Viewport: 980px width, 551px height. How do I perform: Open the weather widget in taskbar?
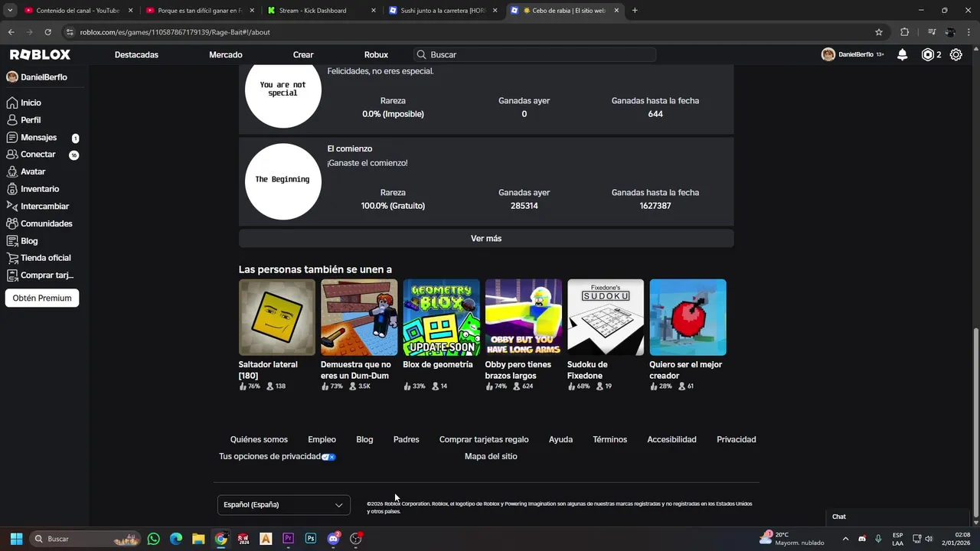pyautogui.click(x=792, y=539)
